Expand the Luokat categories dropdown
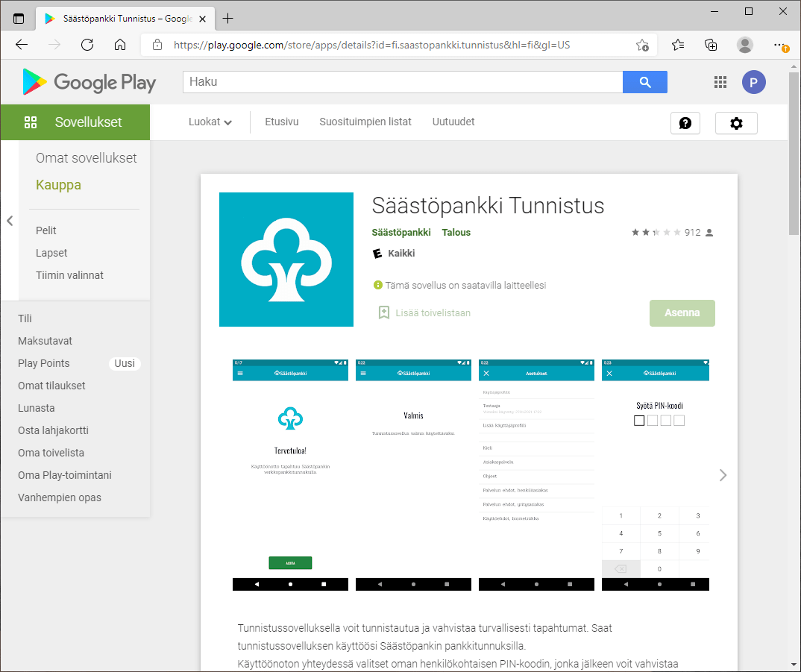The image size is (801, 672). coord(210,122)
